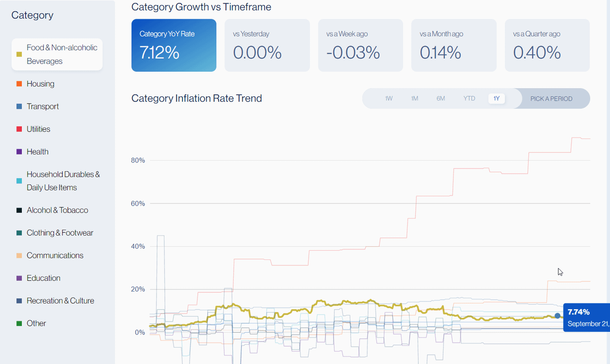Image resolution: width=610 pixels, height=364 pixels.
Task: Choose Household Durables & Daily Use Items
Action: [x=63, y=181]
